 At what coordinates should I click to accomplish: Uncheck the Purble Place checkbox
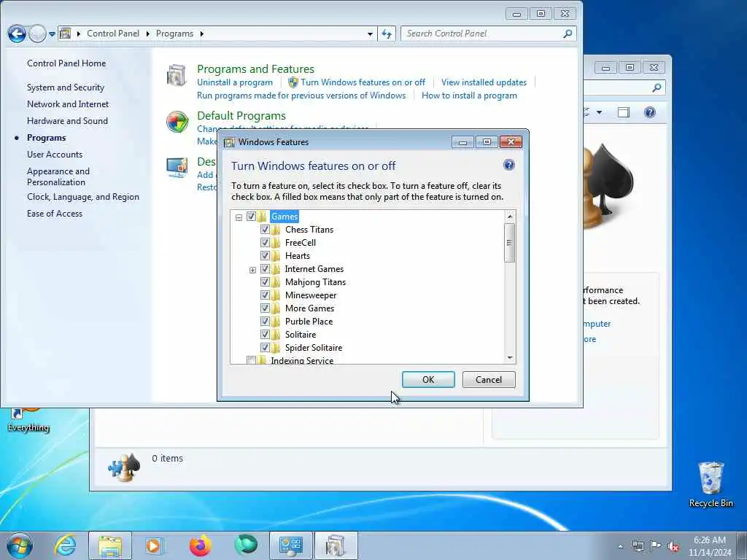265,322
